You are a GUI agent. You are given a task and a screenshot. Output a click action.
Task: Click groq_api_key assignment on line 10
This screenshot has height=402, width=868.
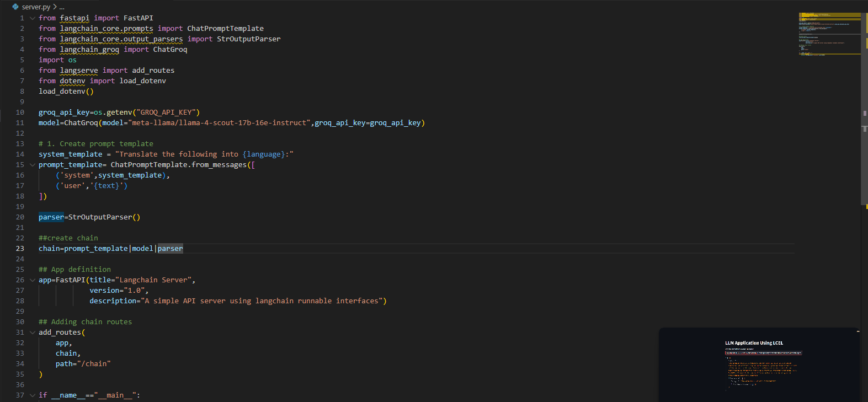coord(64,112)
